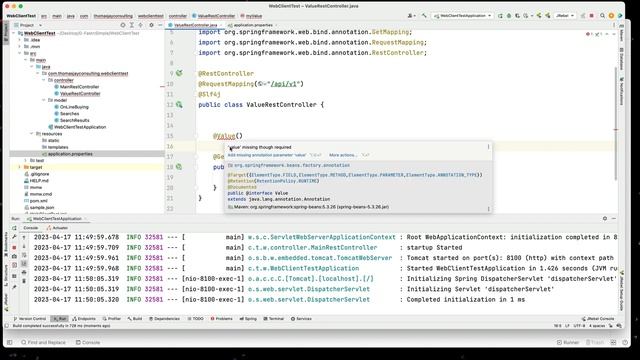The width and height of the screenshot is (640, 360).
Task: Select HELP.md in project tree
Action: [39, 180]
